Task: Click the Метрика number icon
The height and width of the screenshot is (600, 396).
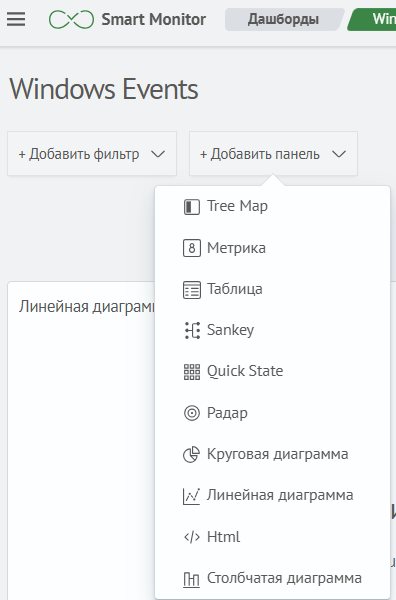Action: coord(192,248)
